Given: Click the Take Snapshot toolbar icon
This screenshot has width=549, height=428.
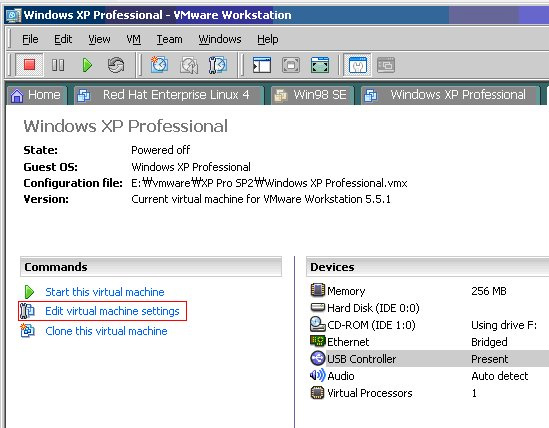Looking at the screenshot, I should click(159, 65).
